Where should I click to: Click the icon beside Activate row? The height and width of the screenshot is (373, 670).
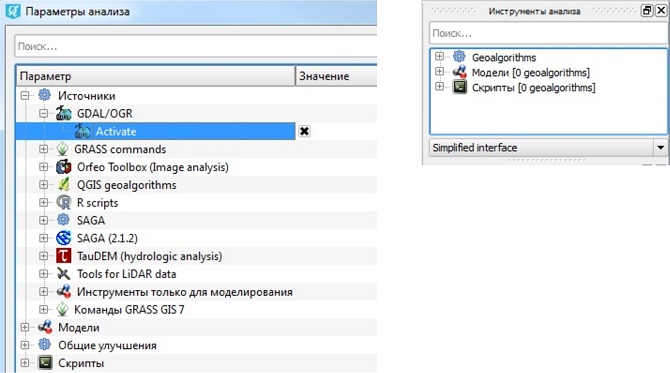pyautogui.click(x=82, y=131)
